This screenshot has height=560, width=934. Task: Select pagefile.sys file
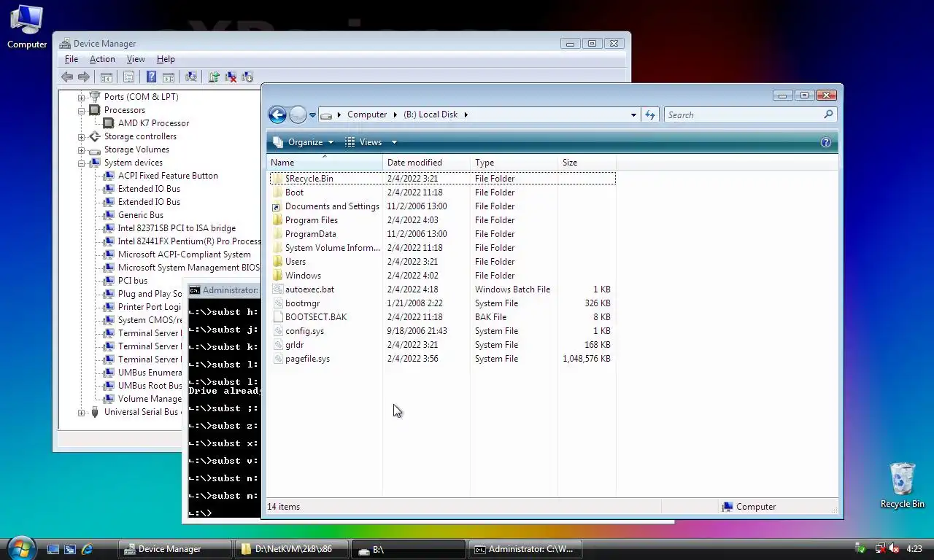[x=307, y=359]
